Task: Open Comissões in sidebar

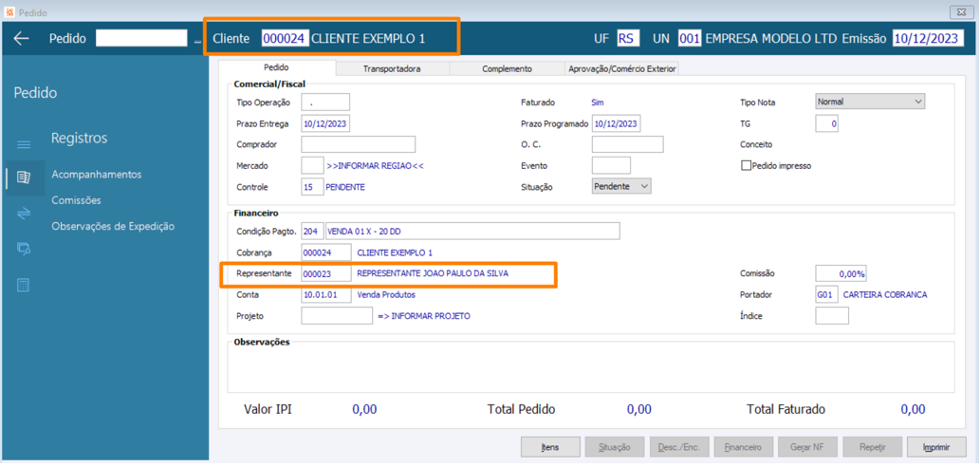Action: point(76,200)
